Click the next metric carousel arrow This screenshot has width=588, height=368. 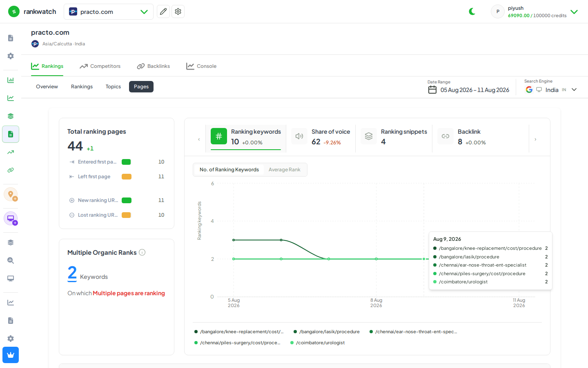(535, 139)
